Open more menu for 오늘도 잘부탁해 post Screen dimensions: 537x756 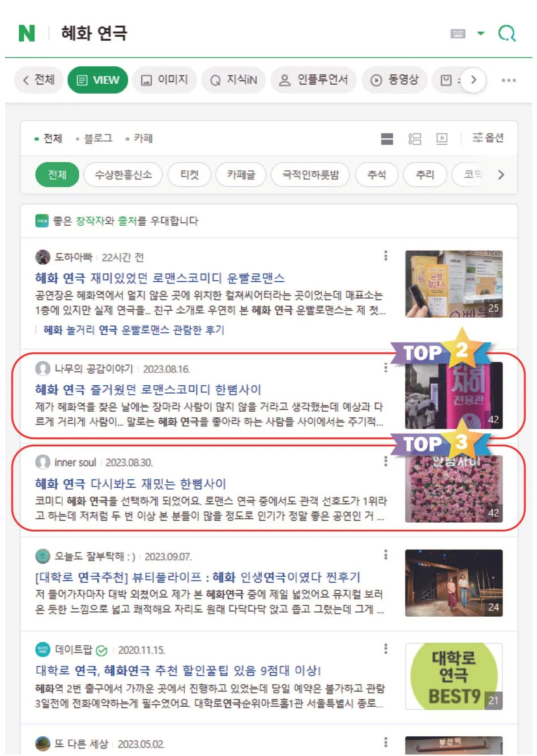pos(386,555)
